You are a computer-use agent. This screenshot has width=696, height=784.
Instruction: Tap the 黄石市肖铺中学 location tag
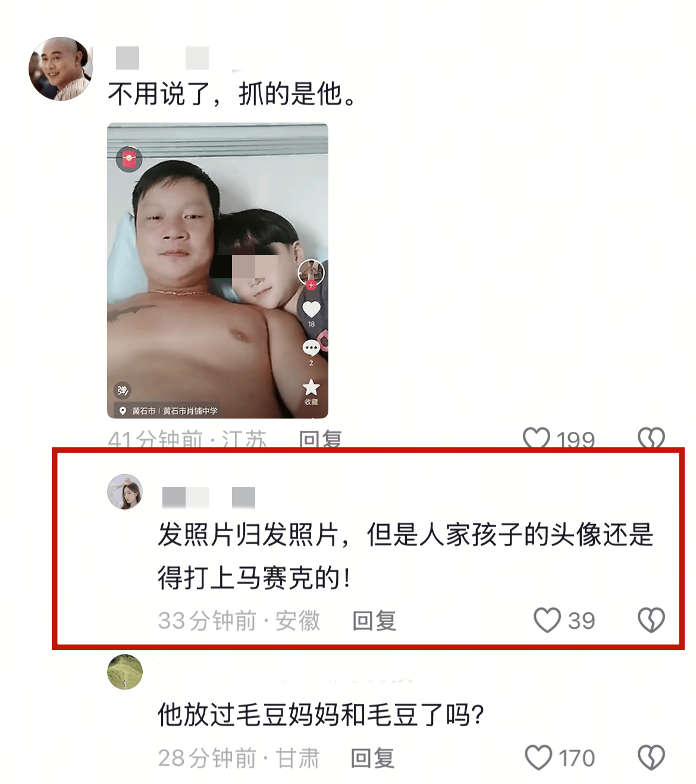190,411
